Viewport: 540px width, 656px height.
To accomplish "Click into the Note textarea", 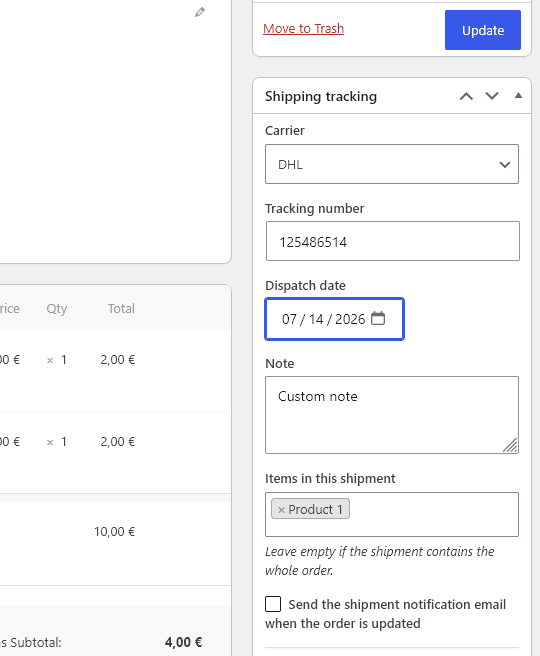I will coord(392,415).
